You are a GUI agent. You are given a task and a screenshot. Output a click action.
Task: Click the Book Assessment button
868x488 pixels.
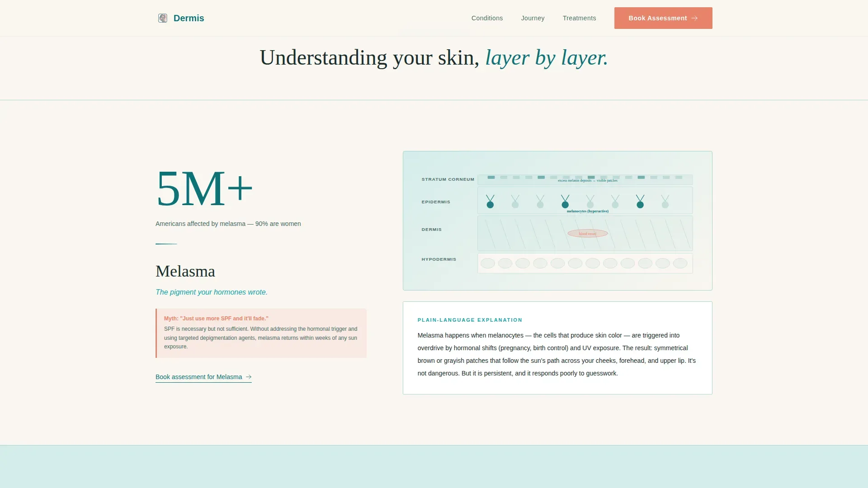pos(663,18)
